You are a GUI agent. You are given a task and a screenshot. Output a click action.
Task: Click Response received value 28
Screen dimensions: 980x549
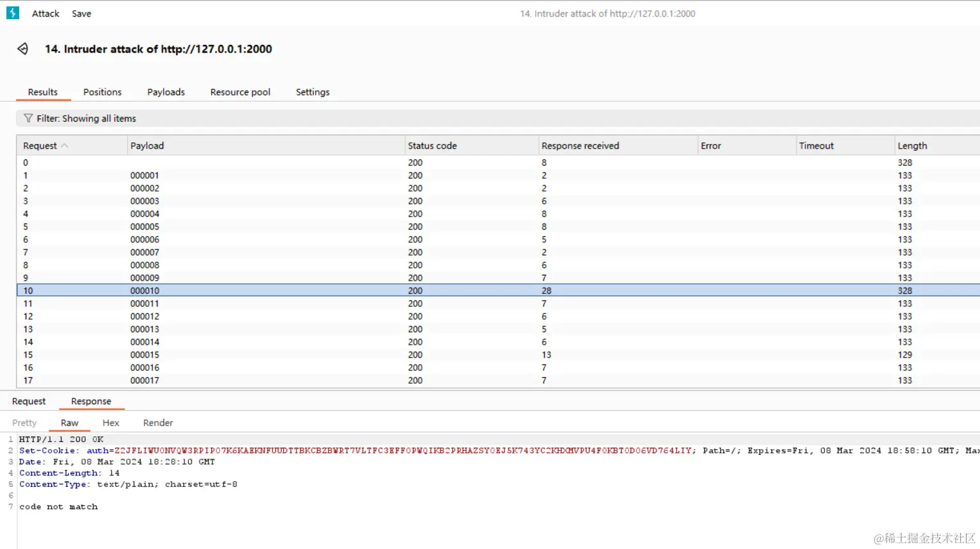click(x=546, y=291)
